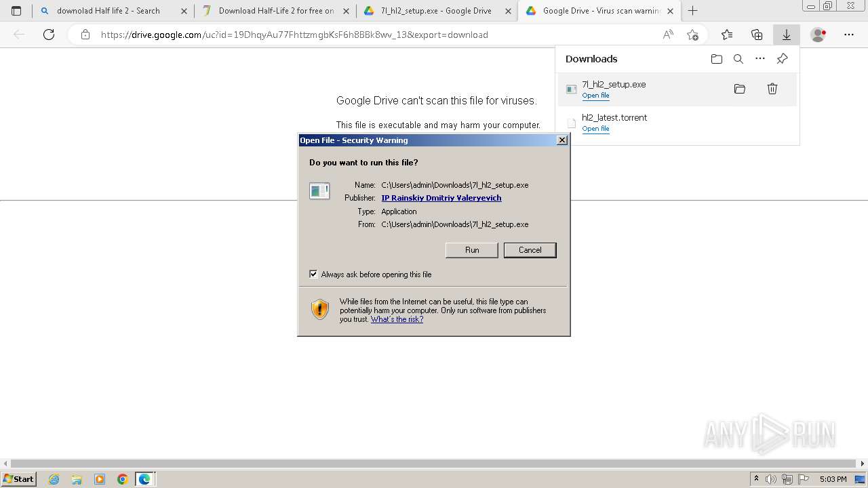Toggle Always ask before opening this file
868x488 pixels.
coord(313,274)
